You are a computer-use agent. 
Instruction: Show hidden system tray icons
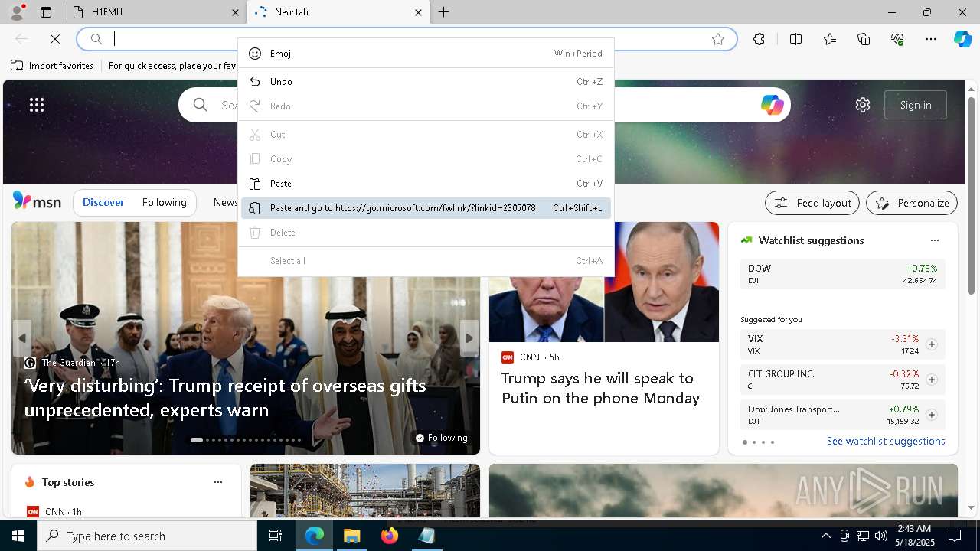[x=825, y=536]
